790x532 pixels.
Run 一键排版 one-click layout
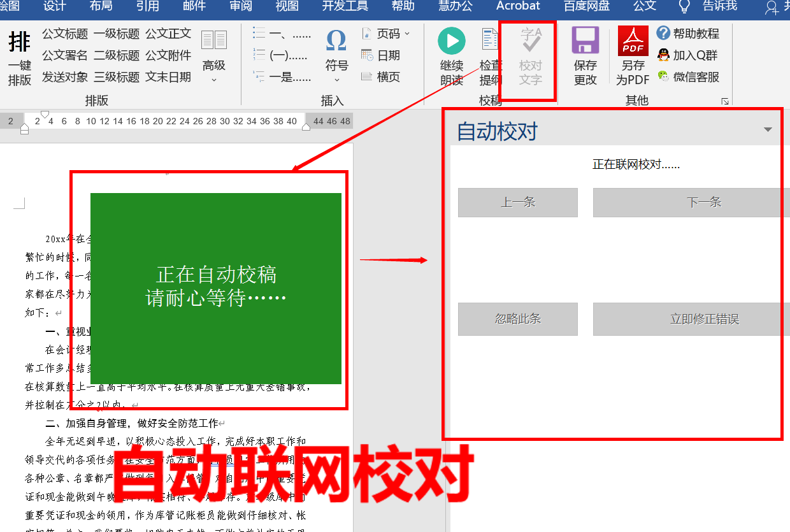pyautogui.click(x=20, y=58)
